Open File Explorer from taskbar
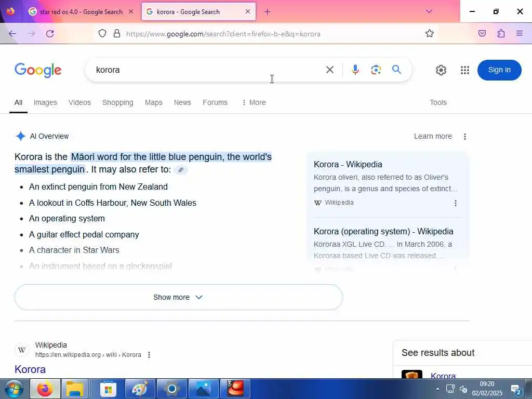 tap(75, 389)
